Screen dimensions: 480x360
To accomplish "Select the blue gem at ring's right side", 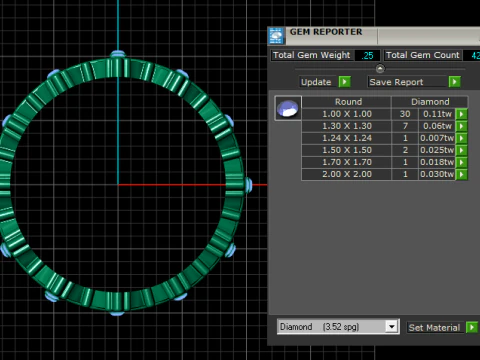I will [x=249, y=185].
